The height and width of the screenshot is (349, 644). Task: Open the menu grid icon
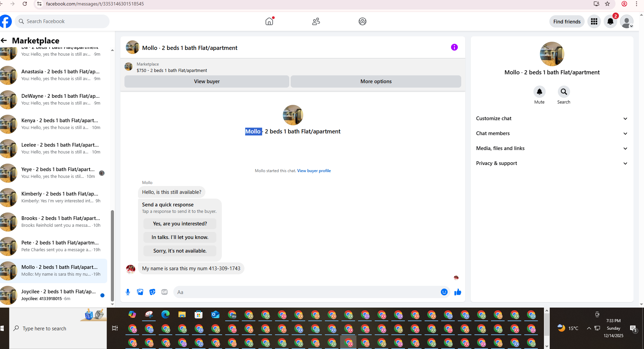(594, 21)
